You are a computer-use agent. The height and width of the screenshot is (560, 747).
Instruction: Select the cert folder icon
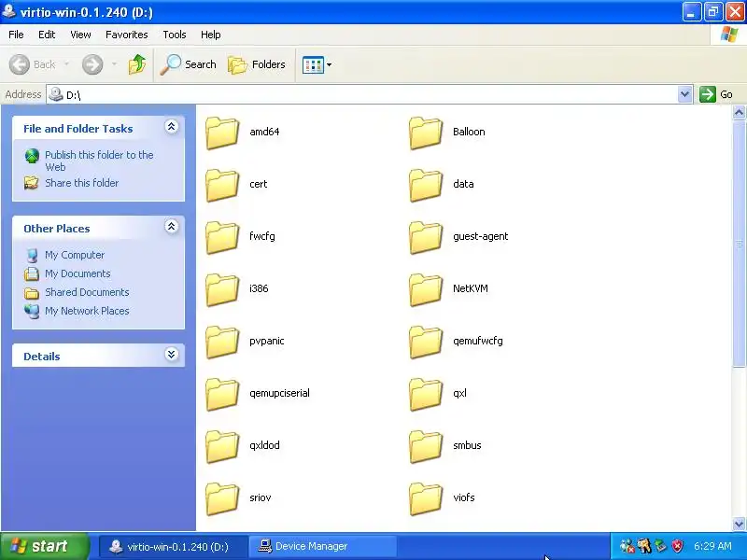pyautogui.click(x=222, y=185)
